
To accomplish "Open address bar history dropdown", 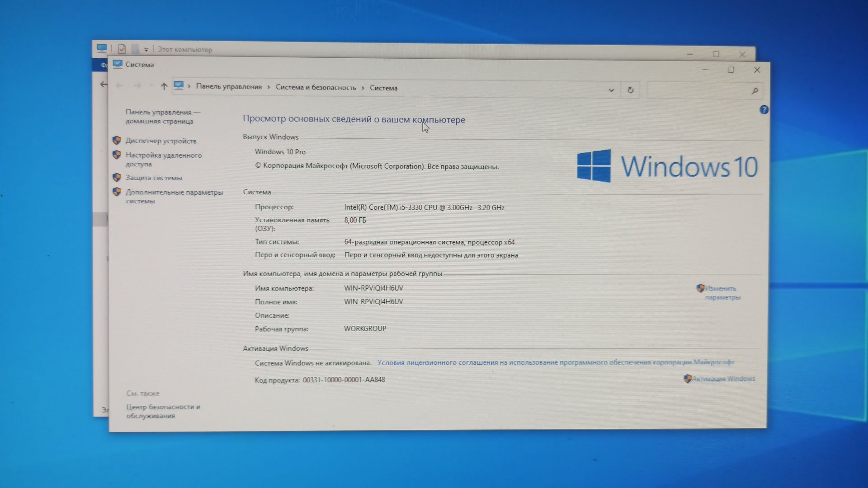I will click(611, 90).
